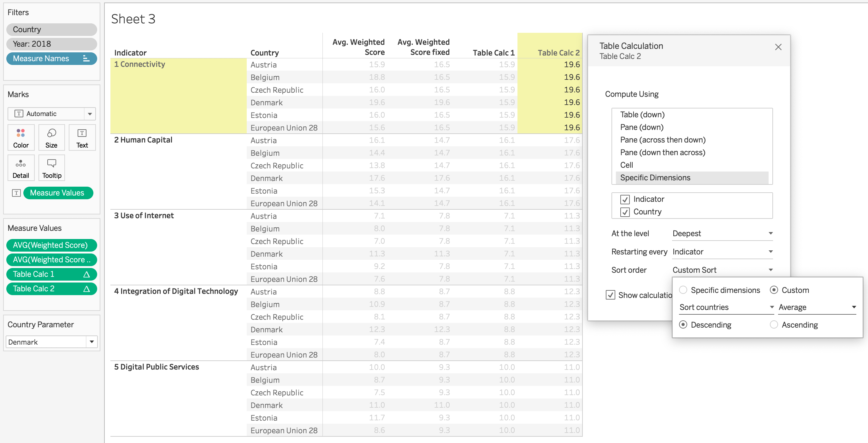Open the marks type Automatic dropdown

(51, 114)
